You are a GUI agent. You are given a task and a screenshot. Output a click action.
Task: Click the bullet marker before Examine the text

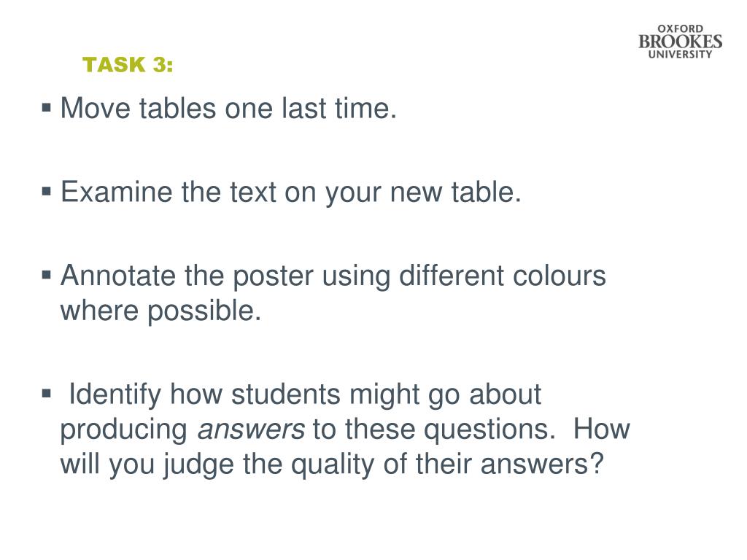pyautogui.click(x=46, y=192)
